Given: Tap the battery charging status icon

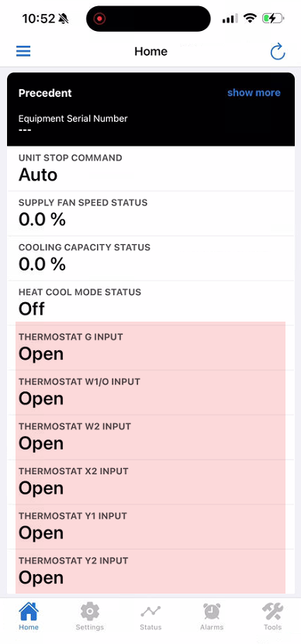Looking at the screenshot, I should point(273,18).
